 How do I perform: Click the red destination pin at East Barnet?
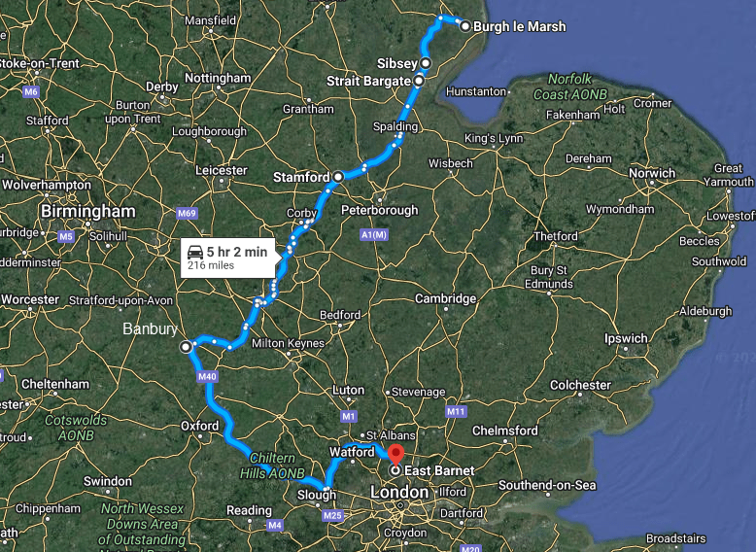395,455
